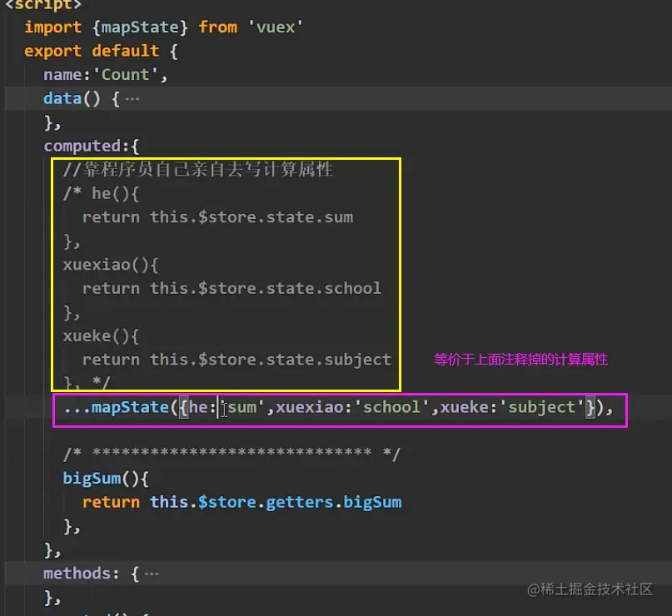This screenshot has width=672, height=616.
Task: Click the 'sum' string in mapState
Action: click(242, 407)
